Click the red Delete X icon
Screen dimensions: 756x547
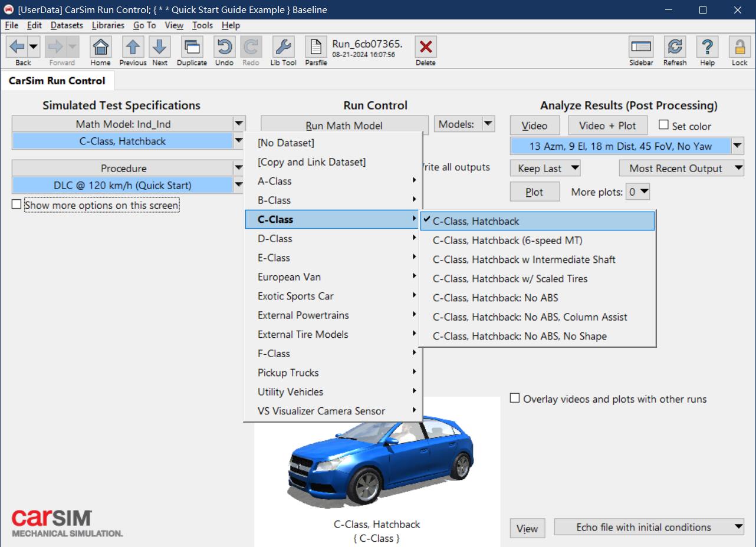[425, 47]
